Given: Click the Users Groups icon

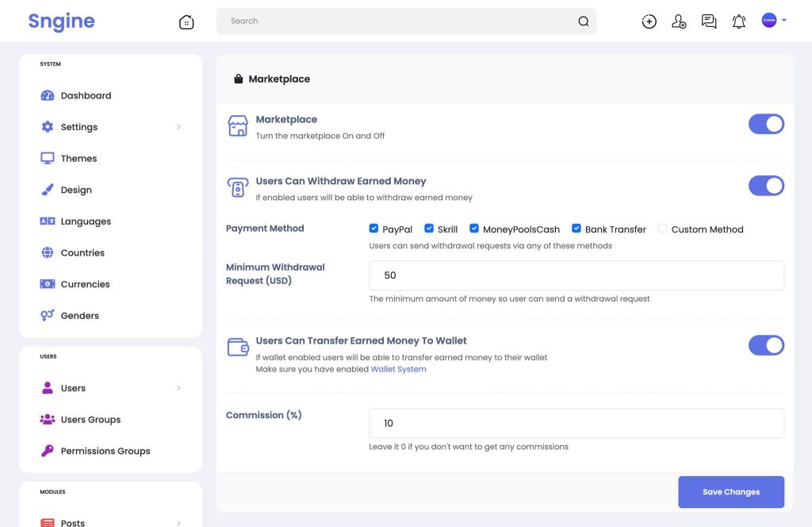Looking at the screenshot, I should [47, 419].
